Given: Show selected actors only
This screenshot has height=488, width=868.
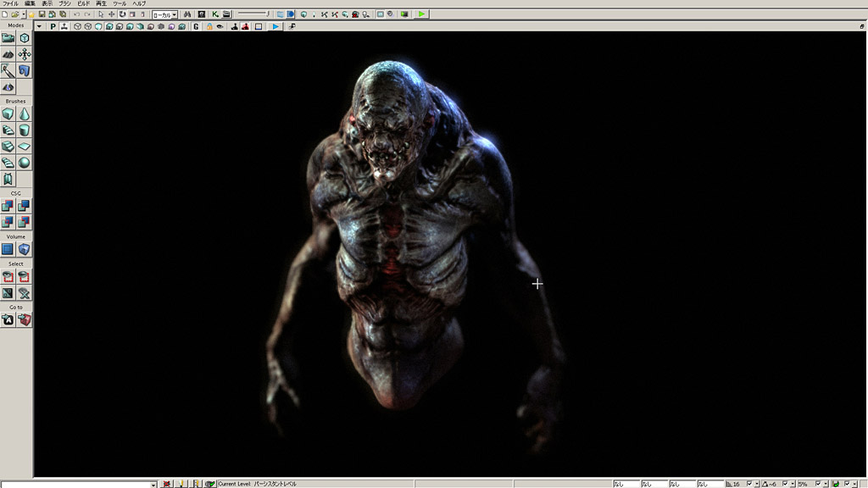Looking at the screenshot, I should [8, 277].
